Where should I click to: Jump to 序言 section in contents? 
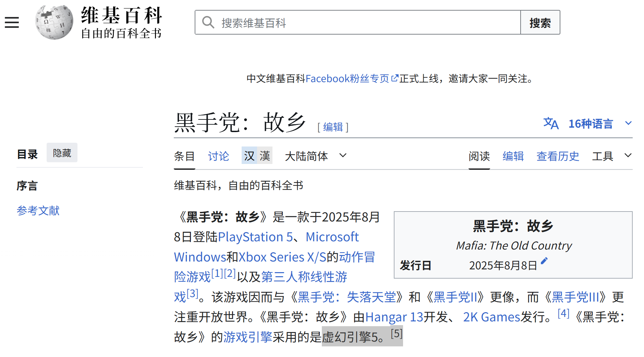[x=27, y=186]
